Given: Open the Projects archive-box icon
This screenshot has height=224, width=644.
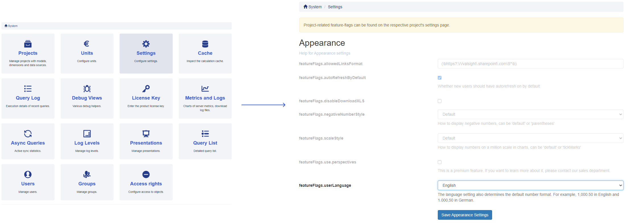Looking at the screenshot, I should pyautogui.click(x=28, y=44).
